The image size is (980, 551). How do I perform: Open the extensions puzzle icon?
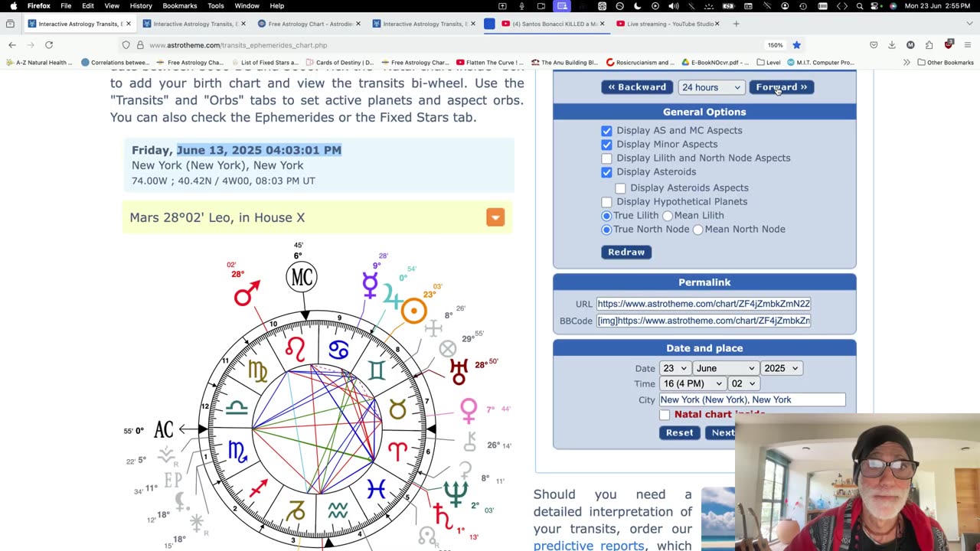(x=929, y=45)
